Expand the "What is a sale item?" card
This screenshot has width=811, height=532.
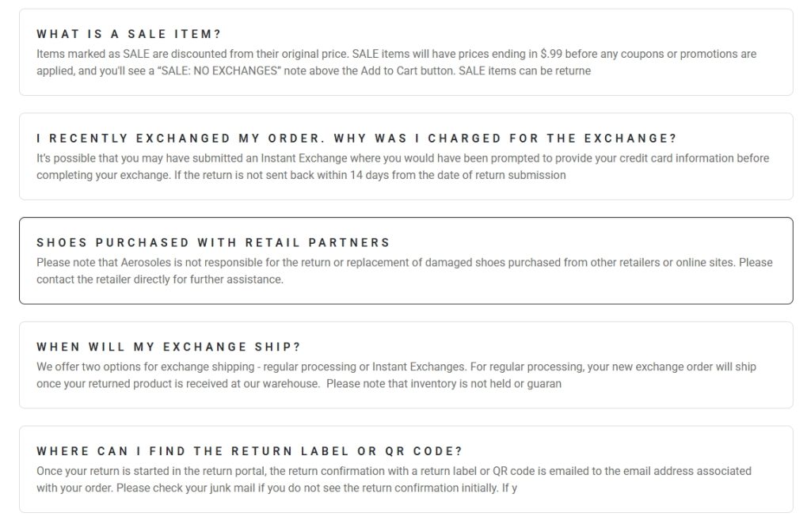pos(128,35)
